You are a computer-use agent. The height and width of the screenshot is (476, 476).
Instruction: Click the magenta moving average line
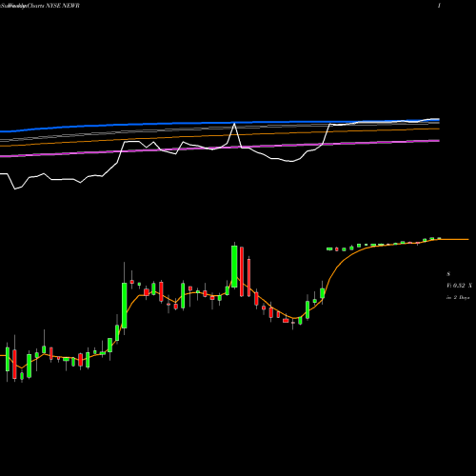[220, 148]
